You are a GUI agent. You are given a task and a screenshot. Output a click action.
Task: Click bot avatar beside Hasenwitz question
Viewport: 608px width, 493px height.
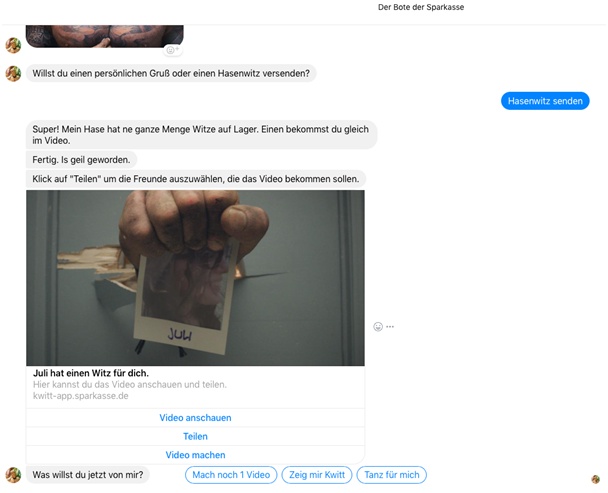point(13,74)
